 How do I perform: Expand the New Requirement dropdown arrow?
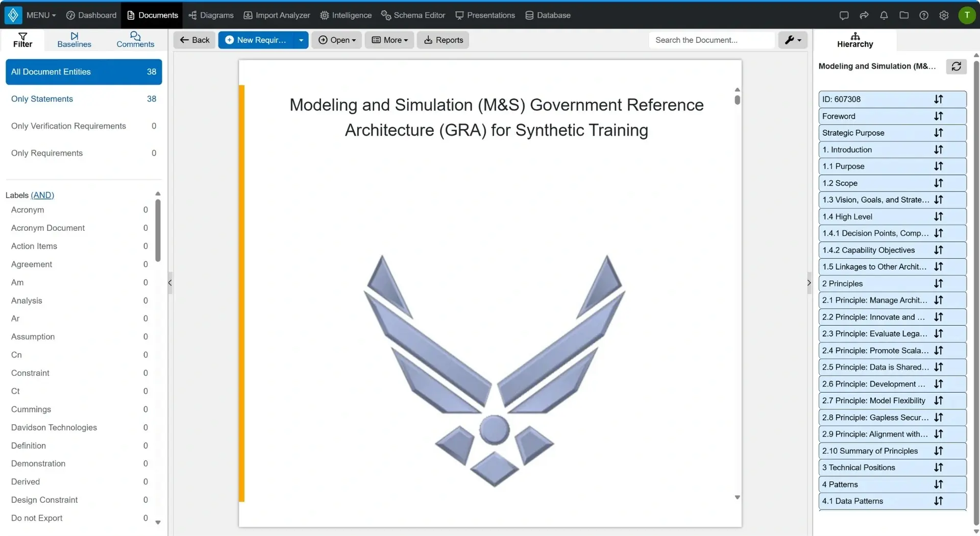pyautogui.click(x=301, y=40)
